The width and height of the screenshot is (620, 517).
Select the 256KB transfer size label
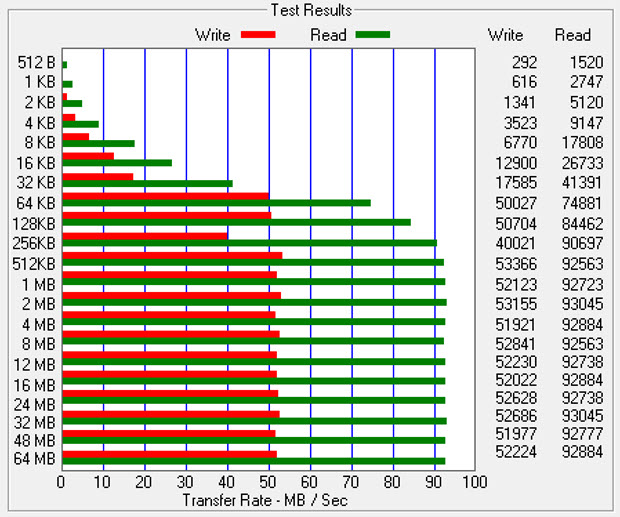click(x=36, y=244)
